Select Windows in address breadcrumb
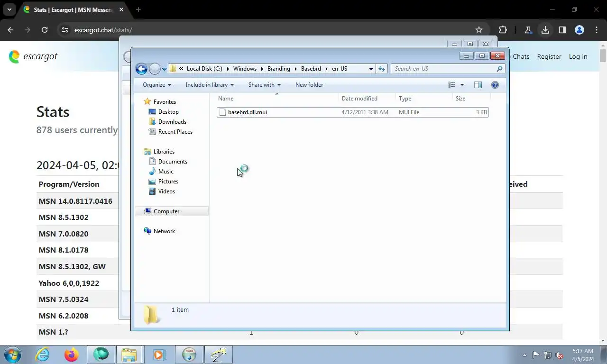 pos(245,69)
